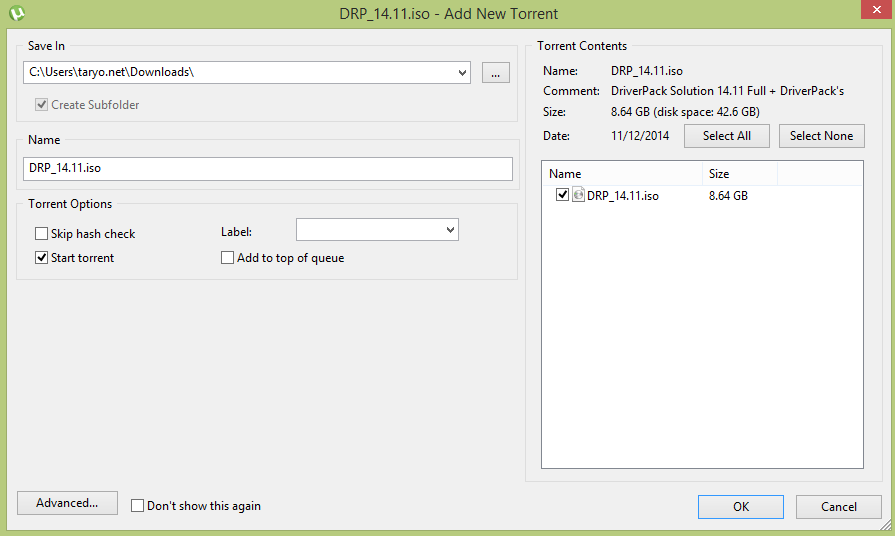Viewport: 895px width, 536px height.
Task: Click into the torrent Name input field
Action: [x=268, y=168]
